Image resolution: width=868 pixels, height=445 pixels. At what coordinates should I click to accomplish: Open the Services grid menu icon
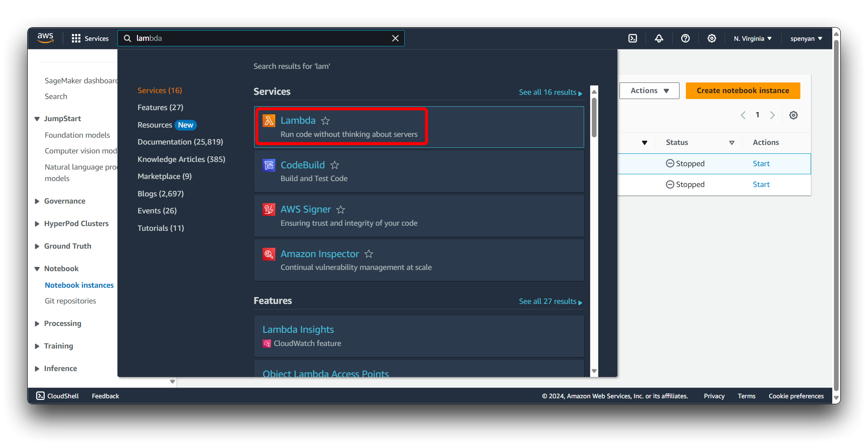[76, 38]
